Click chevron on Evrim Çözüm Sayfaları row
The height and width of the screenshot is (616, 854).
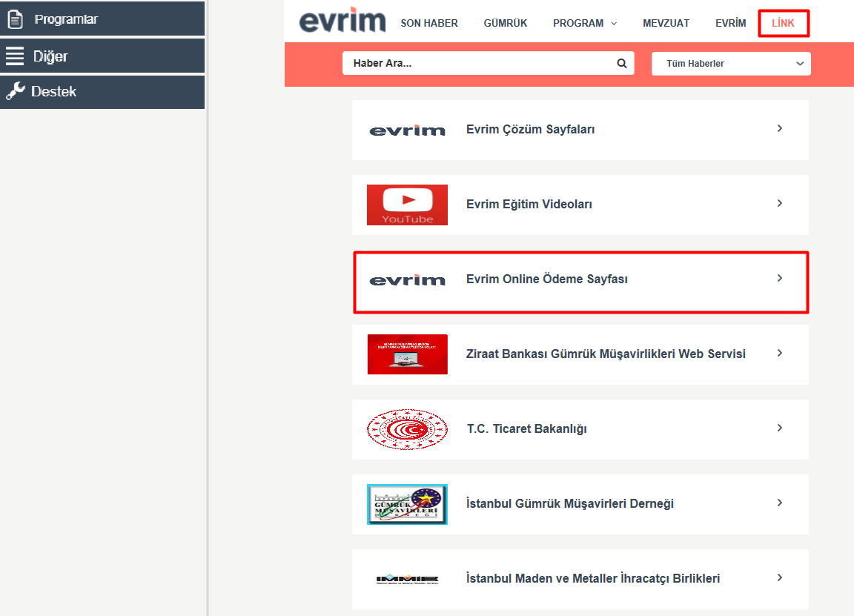[780, 128]
